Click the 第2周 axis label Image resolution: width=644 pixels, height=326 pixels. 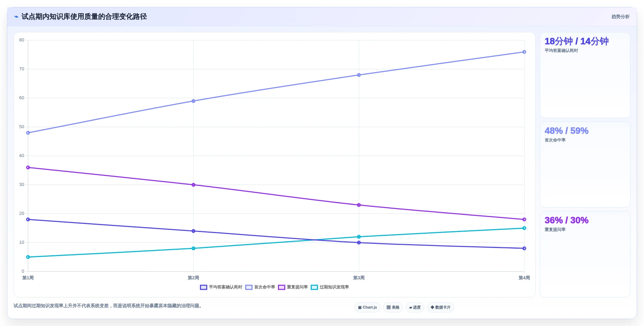coord(193,278)
